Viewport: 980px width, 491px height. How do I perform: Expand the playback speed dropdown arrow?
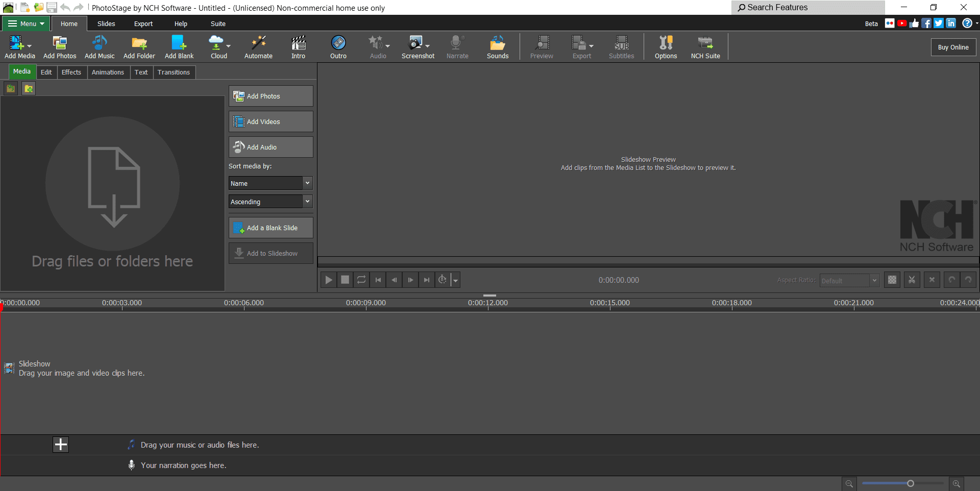(x=456, y=280)
